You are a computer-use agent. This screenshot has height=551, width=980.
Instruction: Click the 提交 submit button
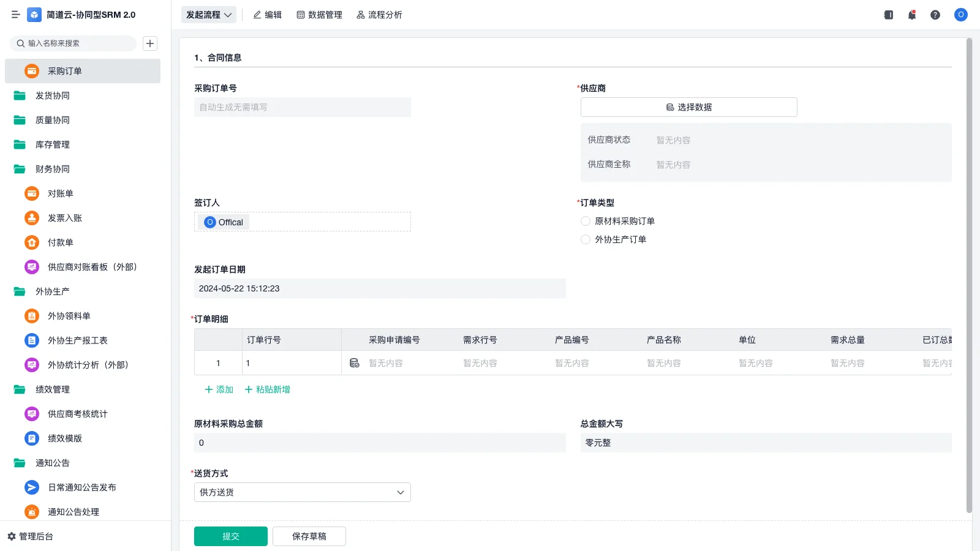pos(231,536)
